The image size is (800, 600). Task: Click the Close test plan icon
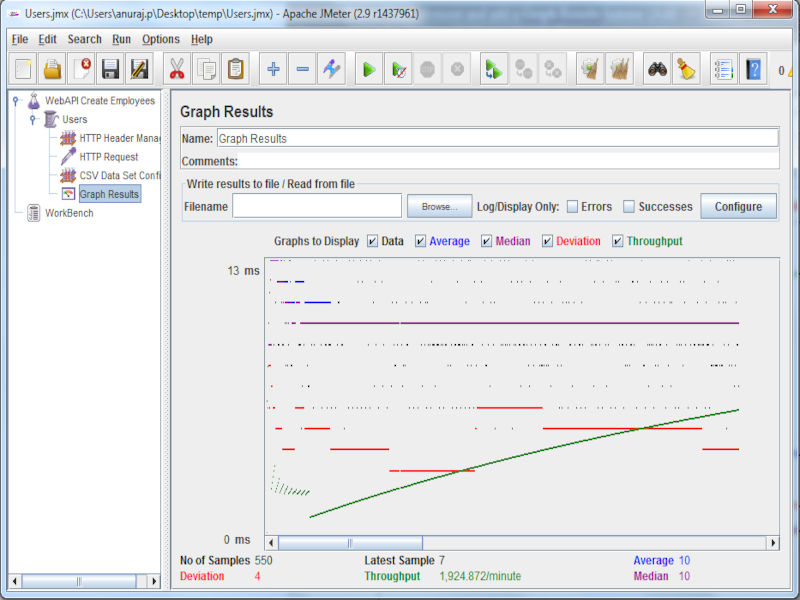[x=81, y=68]
